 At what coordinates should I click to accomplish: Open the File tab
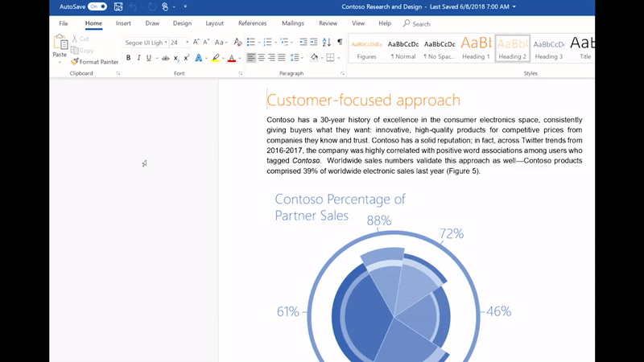tap(64, 23)
